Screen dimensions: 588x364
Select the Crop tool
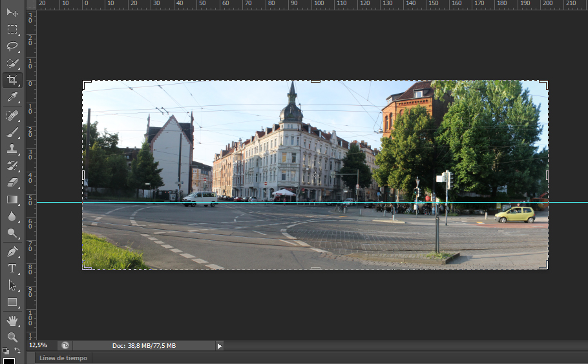12,80
